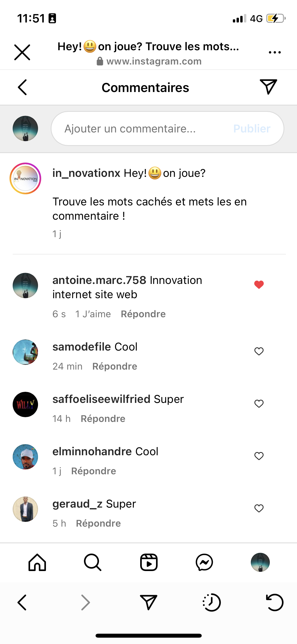
Task: Tap Répondre under antoine.marc.758's comment
Action: [143, 314]
